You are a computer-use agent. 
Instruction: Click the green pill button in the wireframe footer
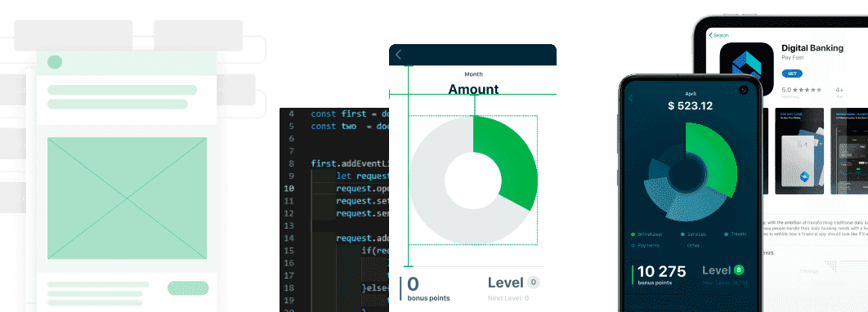coord(188,288)
